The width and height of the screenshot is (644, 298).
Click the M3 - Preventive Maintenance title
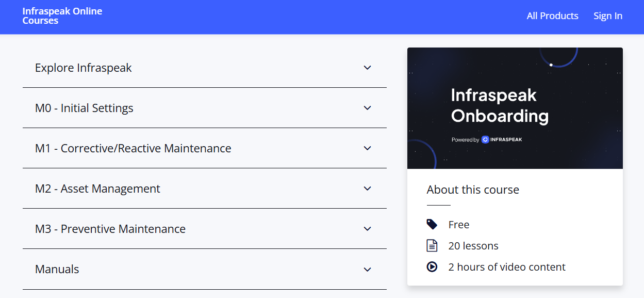[x=110, y=229]
